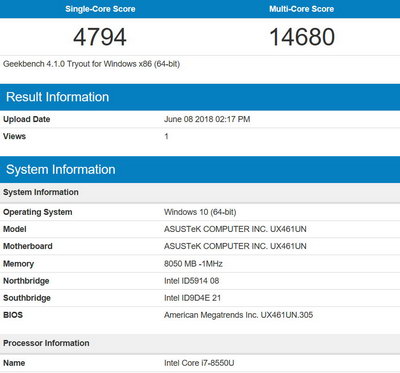
Task: Select the Model row's ASUSTeK UX461UN value
Action: [x=235, y=229]
